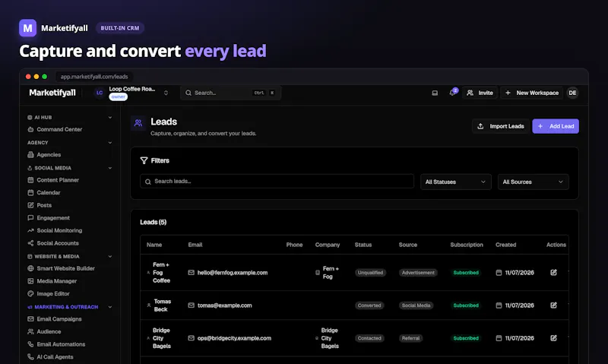
Task: Click the Command Center sidebar icon
Action: point(30,129)
